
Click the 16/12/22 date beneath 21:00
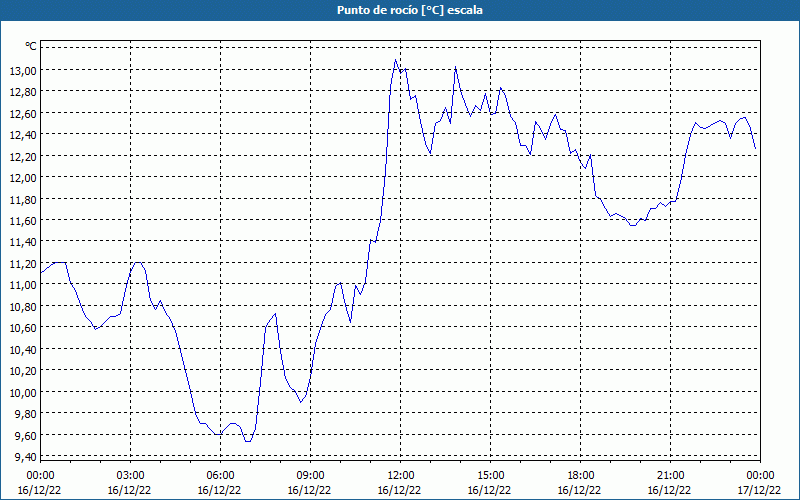click(669, 490)
